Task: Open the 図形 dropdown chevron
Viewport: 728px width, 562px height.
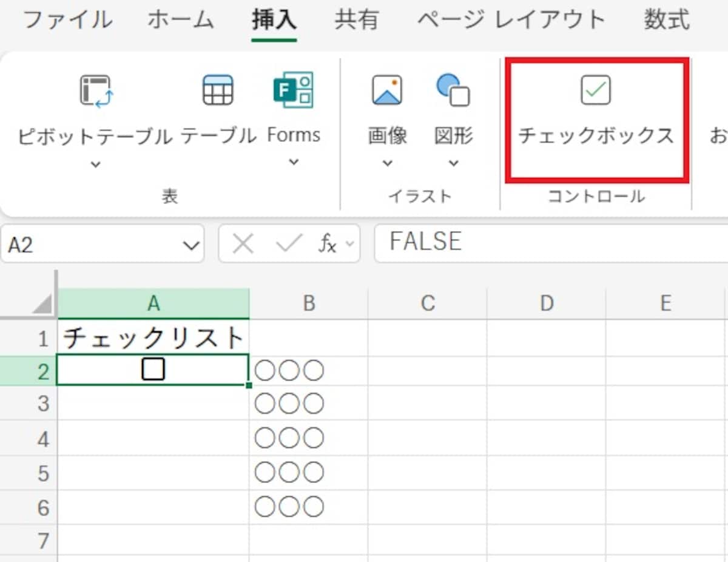Action: point(453,163)
